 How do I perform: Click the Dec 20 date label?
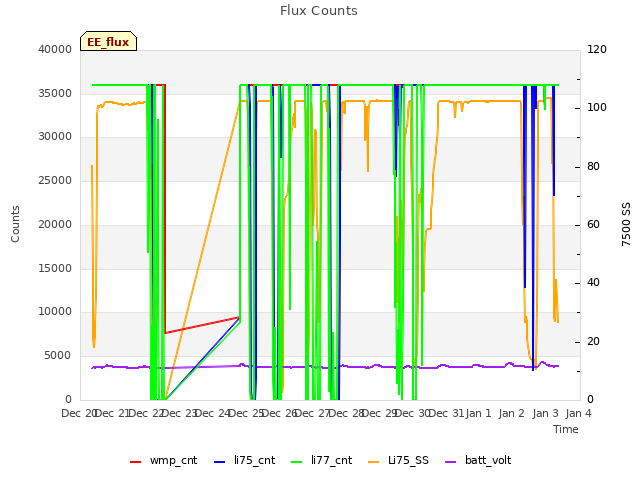pyautogui.click(x=79, y=413)
